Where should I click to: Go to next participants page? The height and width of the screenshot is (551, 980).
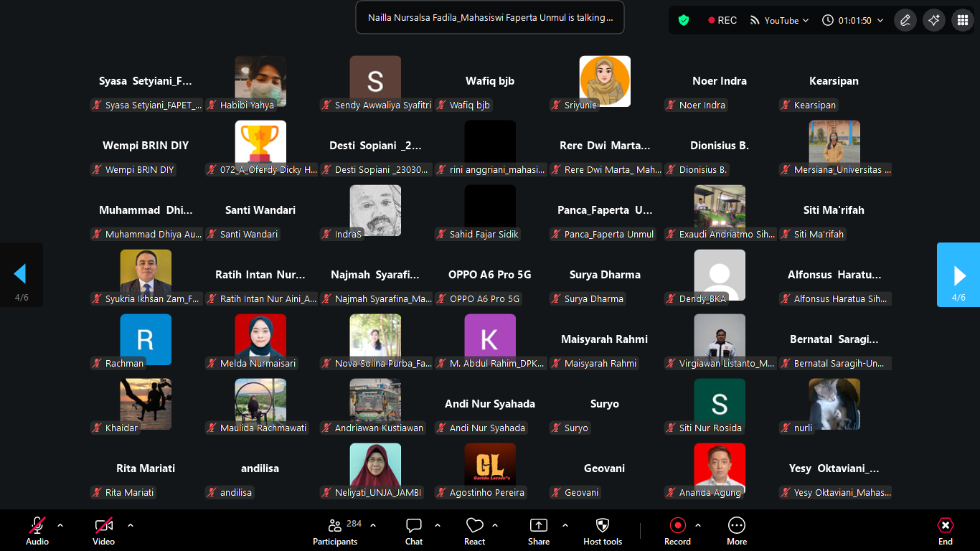pyautogui.click(x=958, y=275)
